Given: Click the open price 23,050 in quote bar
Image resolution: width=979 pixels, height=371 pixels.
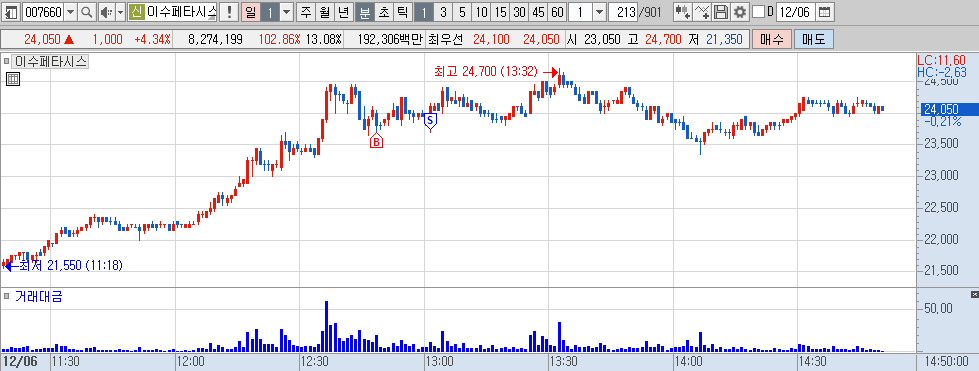Looking at the screenshot, I should click(602, 39).
